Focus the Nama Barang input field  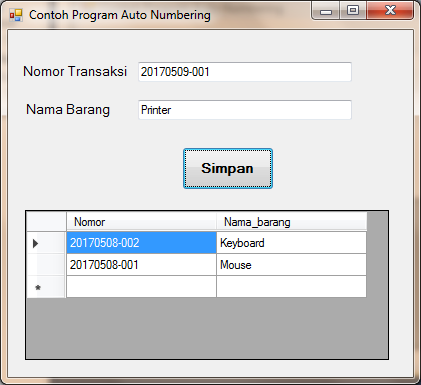coord(245,110)
